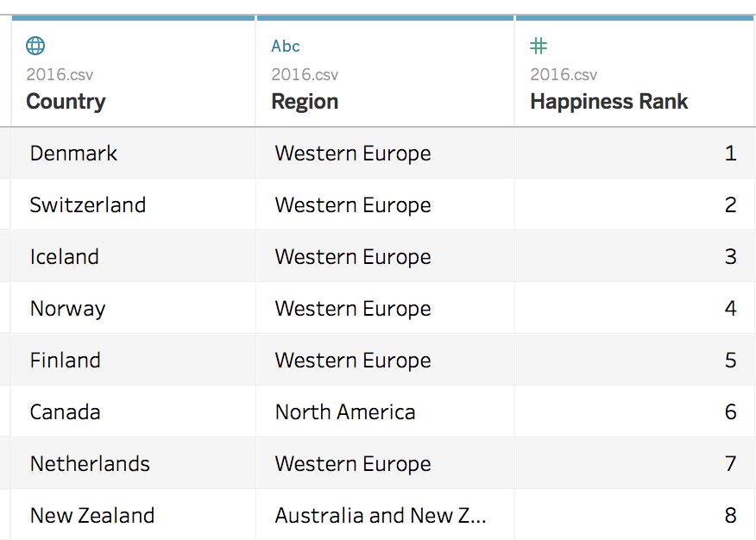Select the Netherlands cell
The image size is (756, 540).
90,464
